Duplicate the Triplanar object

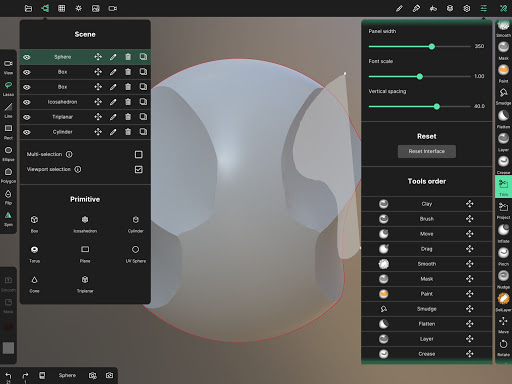[143, 117]
